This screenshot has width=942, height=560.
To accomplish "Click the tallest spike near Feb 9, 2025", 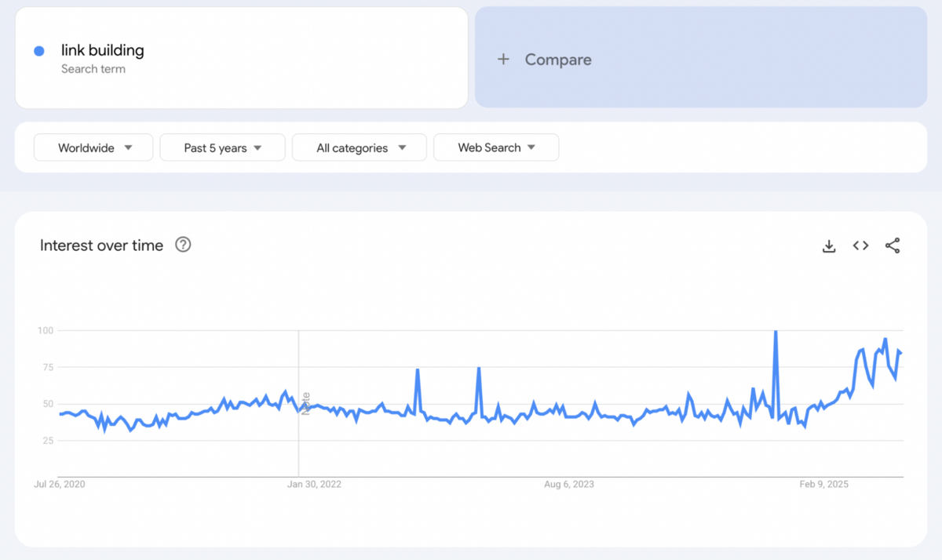I will tap(776, 332).
